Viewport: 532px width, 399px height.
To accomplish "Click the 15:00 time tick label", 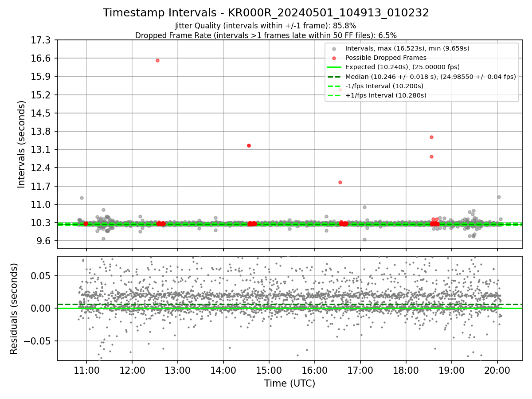I will 269,371.
